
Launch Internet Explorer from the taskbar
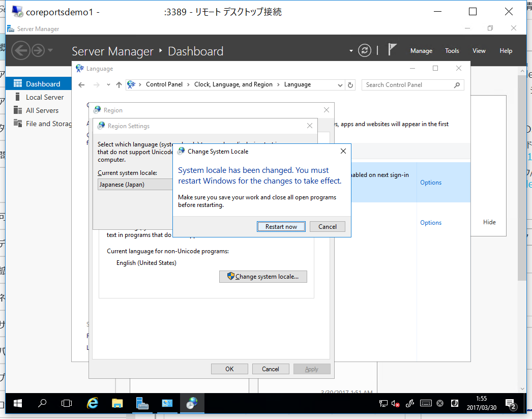[92, 403]
